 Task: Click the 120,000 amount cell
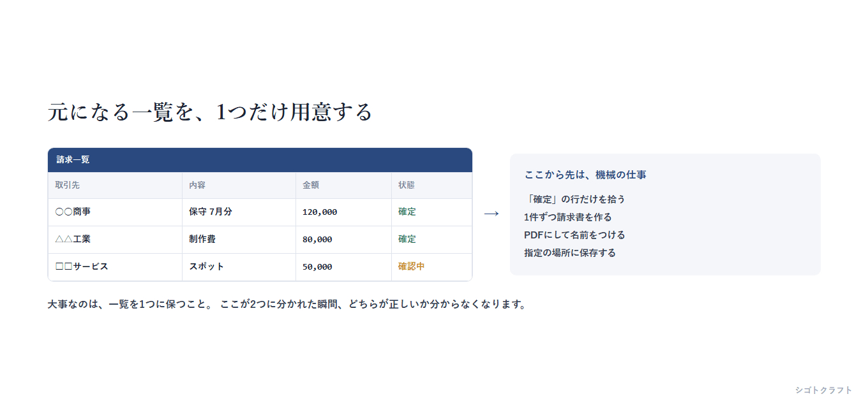(x=343, y=212)
